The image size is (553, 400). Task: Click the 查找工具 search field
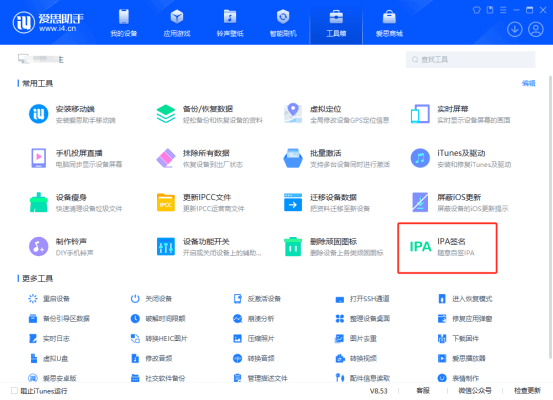point(470,59)
